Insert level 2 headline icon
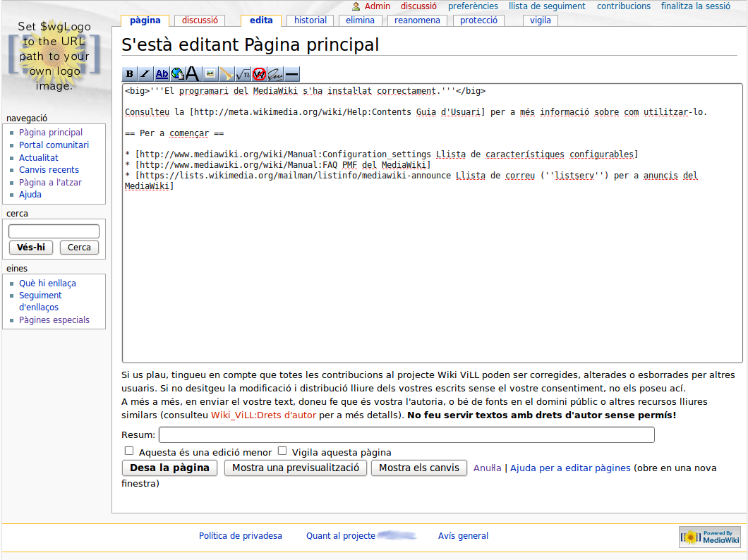This screenshot has width=748, height=560. pyautogui.click(x=193, y=74)
